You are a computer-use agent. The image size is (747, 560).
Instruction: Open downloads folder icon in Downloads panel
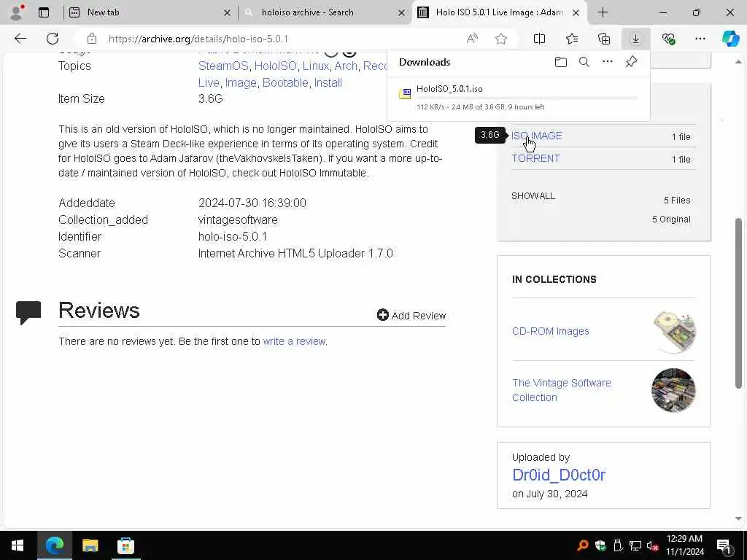pos(561,62)
